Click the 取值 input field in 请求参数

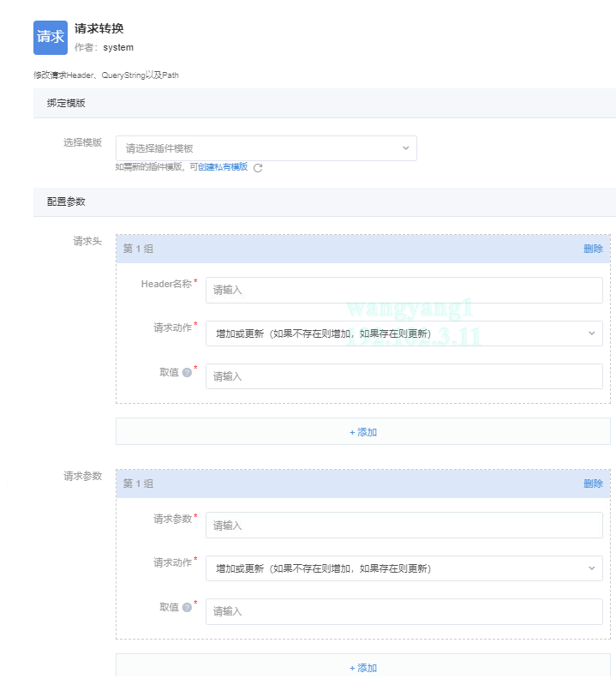coord(404,611)
